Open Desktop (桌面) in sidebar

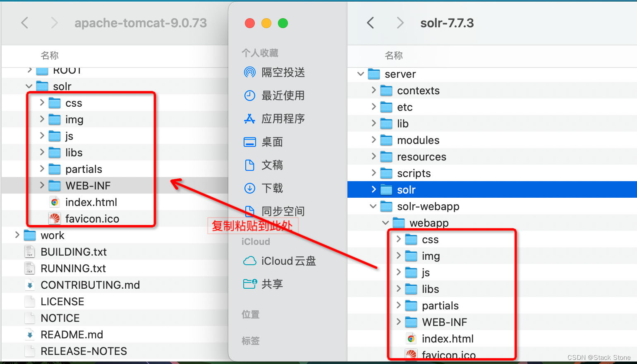(x=263, y=142)
